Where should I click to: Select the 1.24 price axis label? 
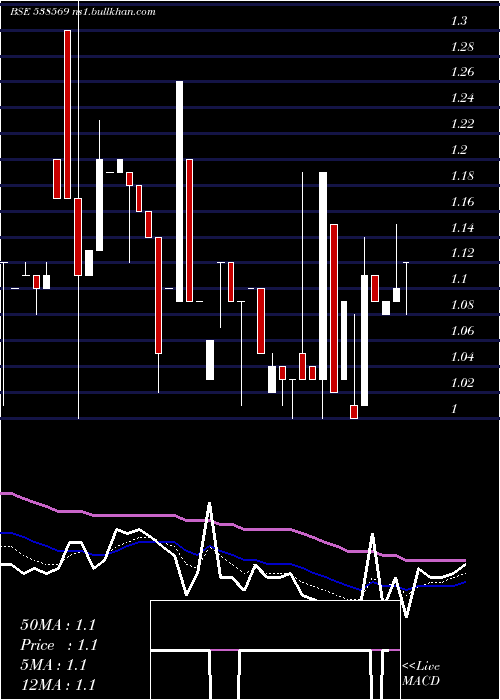coord(462,98)
